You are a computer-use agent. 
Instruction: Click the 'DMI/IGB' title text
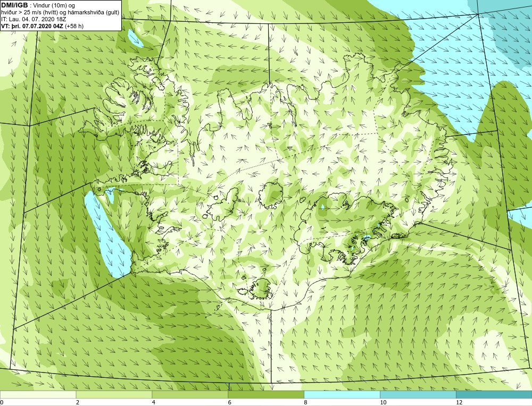pos(14,5)
